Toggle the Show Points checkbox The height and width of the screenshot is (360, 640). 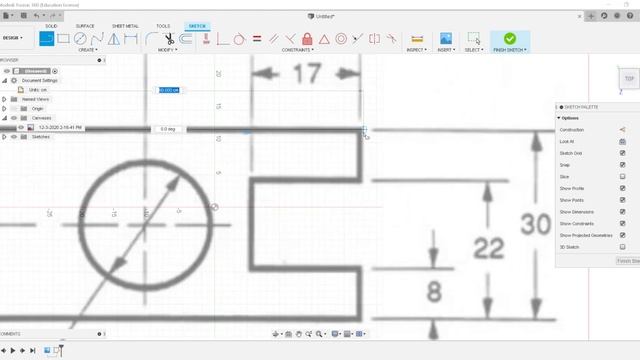click(622, 200)
